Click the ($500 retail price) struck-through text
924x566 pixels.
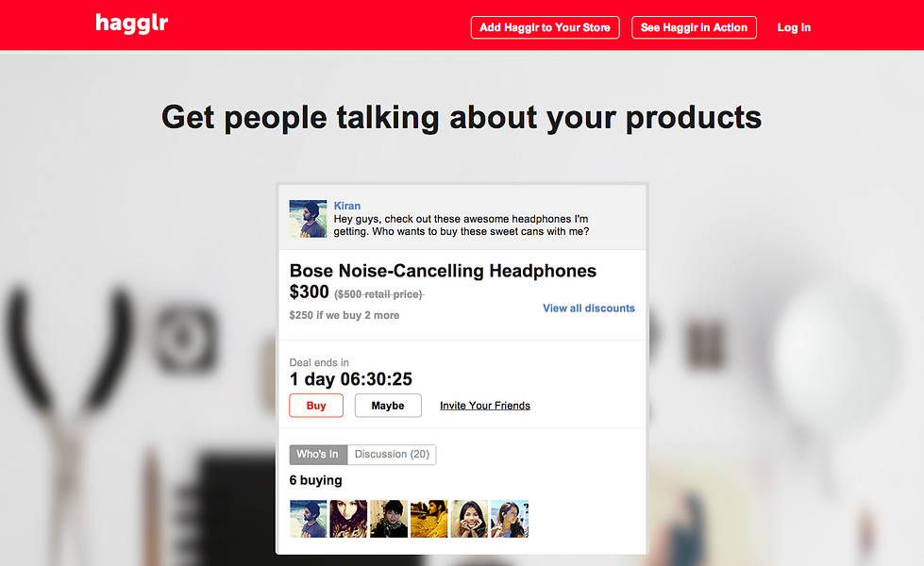[x=378, y=294]
